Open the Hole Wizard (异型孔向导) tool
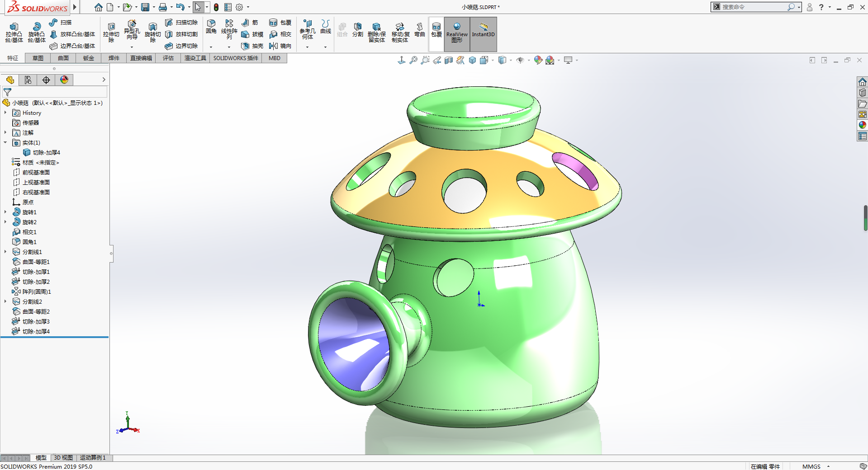Viewport: 868px width, 470px height. (132, 30)
